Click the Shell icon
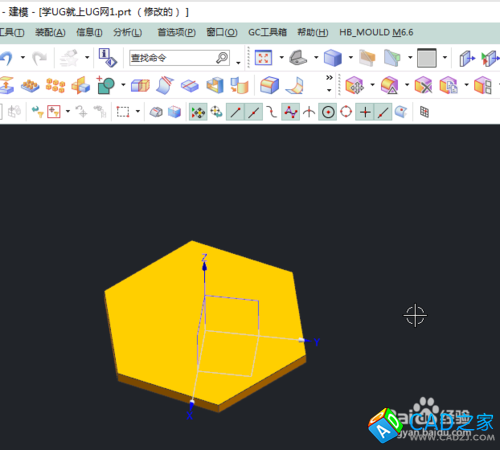 pyautogui.click(x=215, y=85)
